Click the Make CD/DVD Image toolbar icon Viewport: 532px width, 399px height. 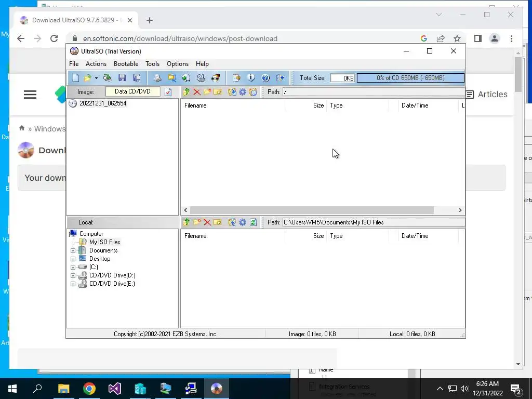point(157,78)
